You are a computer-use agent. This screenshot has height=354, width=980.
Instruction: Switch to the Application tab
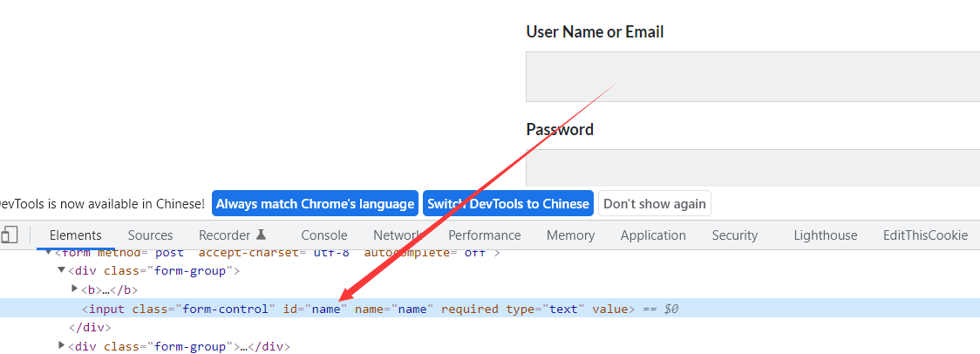653,235
